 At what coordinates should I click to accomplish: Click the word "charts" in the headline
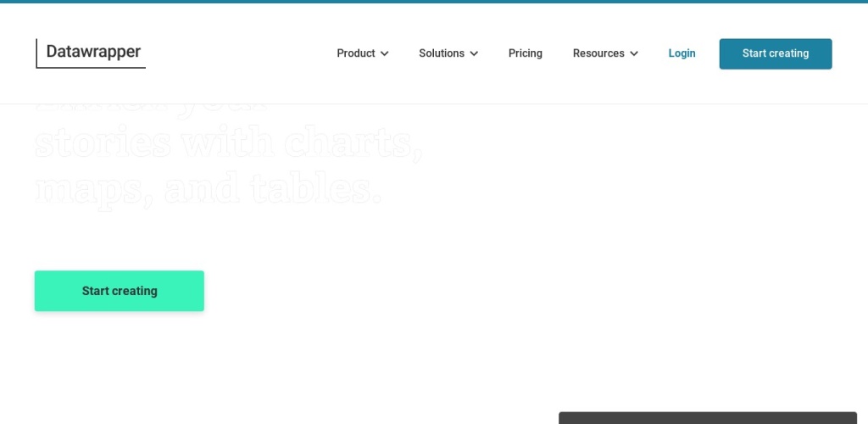353,144
